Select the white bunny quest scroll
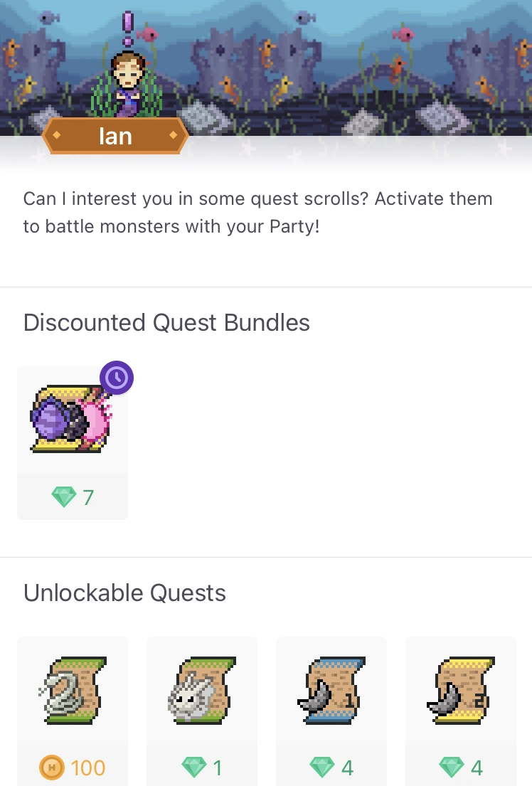The height and width of the screenshot is (786, 532). pyautogui.click(x=201, y=690)
